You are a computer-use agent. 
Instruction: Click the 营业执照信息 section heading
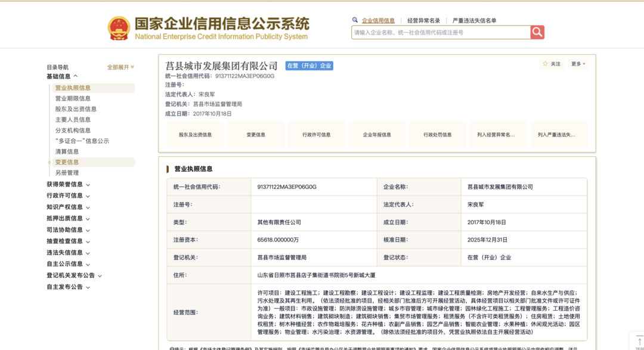point(193,169)
